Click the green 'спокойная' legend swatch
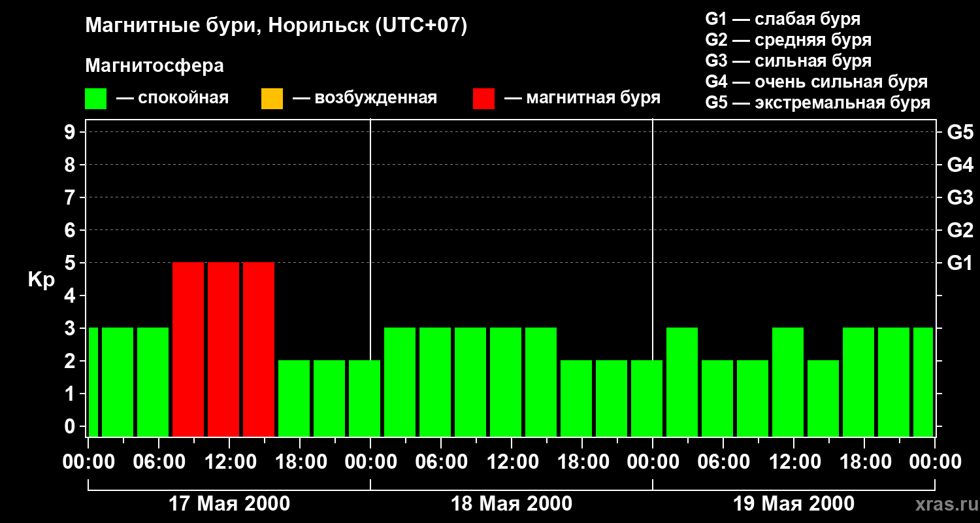The image size is (980, 523). pyautogui.click(x=96, y=99)
